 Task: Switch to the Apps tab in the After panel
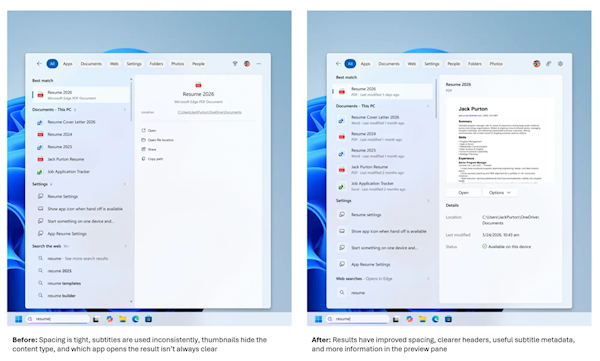365,64
